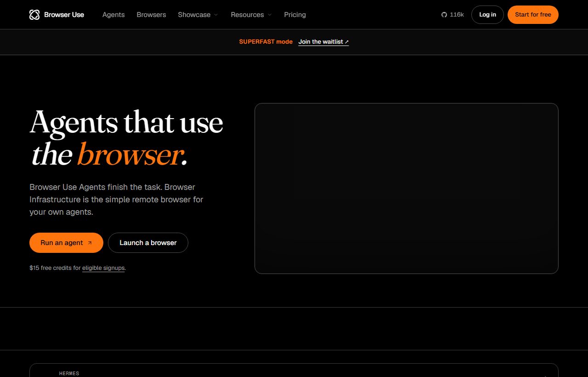Click the Browser Use brand name text

(64, 15)
